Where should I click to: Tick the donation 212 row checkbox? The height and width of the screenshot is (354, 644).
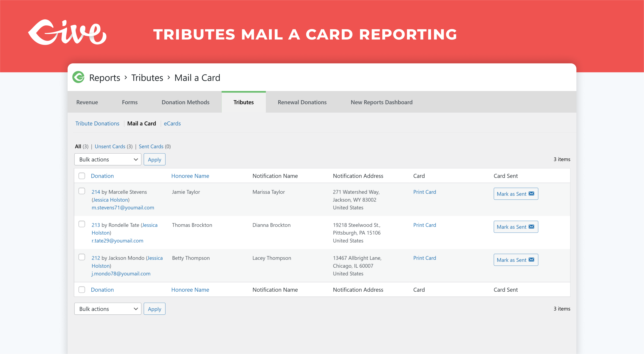pyautogui.click(x=82, y=257)
